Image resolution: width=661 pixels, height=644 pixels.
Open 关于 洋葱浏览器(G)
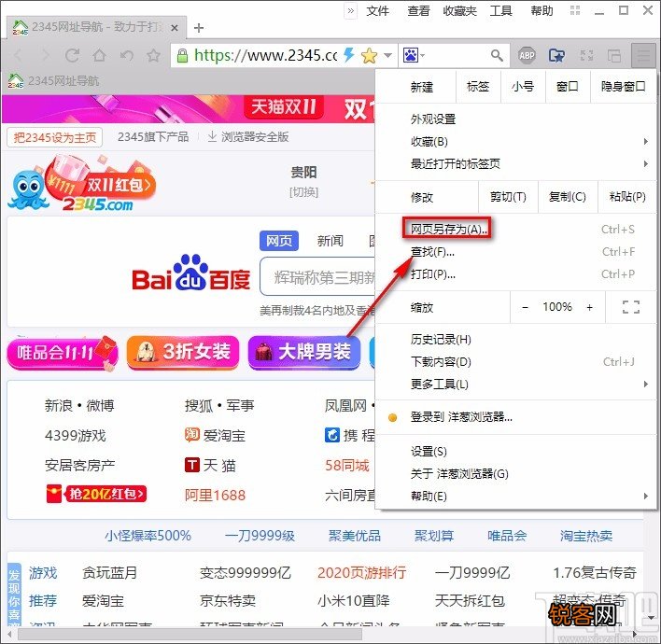pyautogui.click(x=515, y=474)
